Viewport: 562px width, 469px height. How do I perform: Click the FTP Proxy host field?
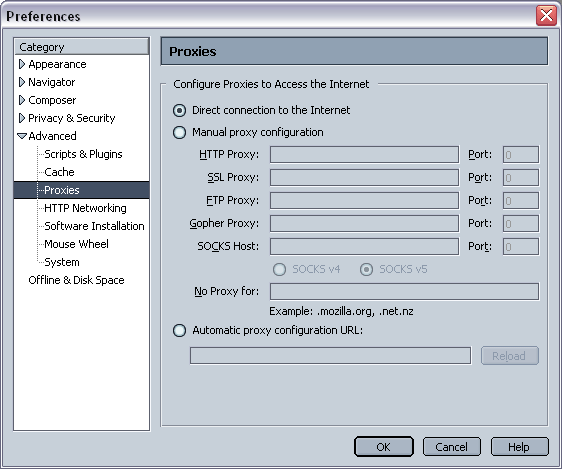click(x=364, y=200)
